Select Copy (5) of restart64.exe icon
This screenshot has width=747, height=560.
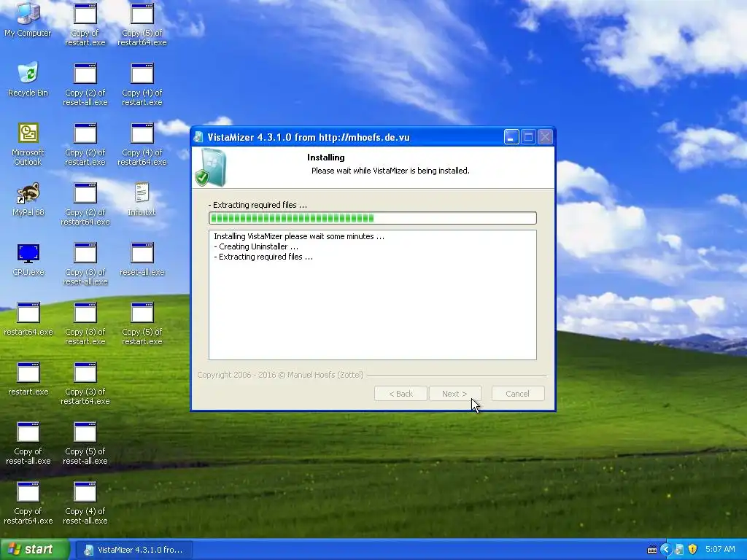[142, 25]
